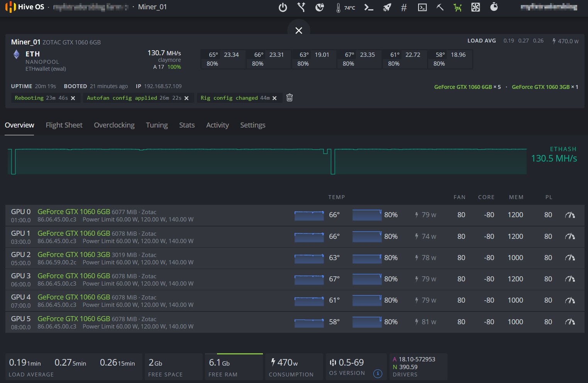Dismiss the Rebooting notification tag
588x383 pixels.
73,98
